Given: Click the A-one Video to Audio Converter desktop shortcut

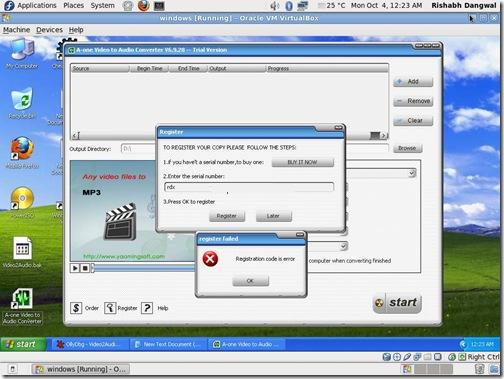Looking at the screenshot, I should click(x=22, y=307).
